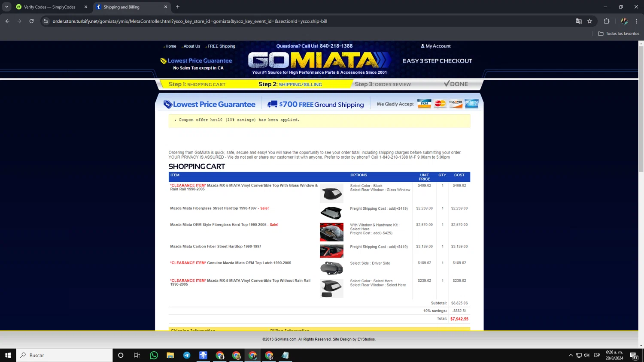This screenshot has height=362, width=644.
Task: Open File Explorer from the taskbar
Action: [x=170, y=355]
